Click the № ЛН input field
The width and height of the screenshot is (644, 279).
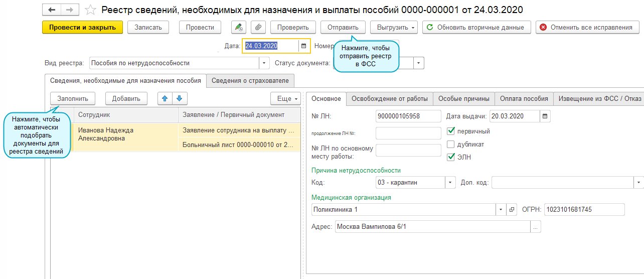408,116
